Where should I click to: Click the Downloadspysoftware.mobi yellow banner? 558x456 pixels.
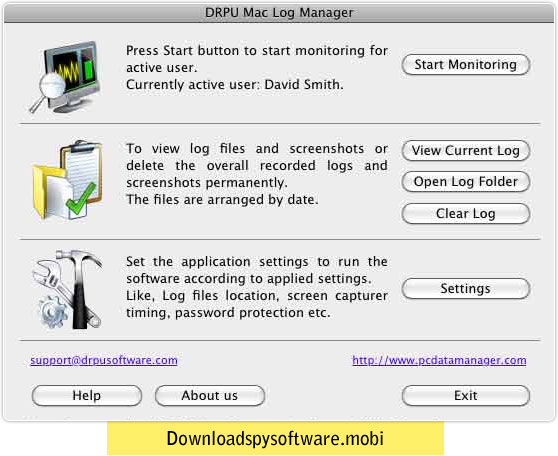point(275,438)
